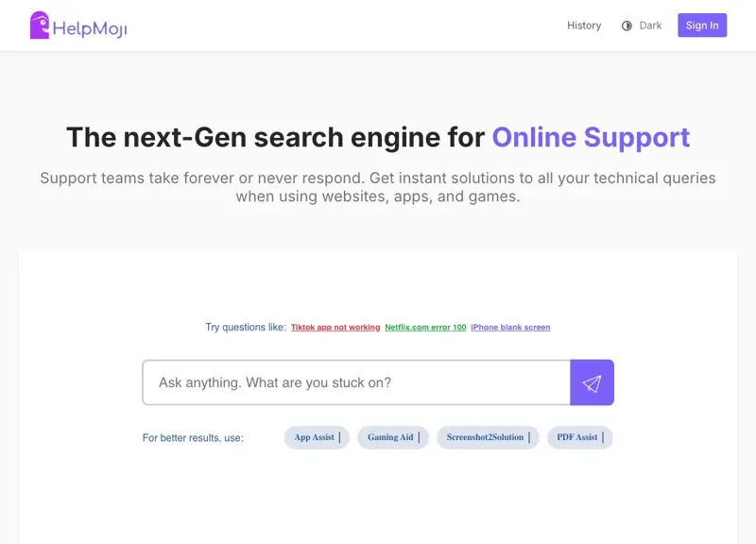756x544 pixels.
Task: Click the HelpMoji wordmark text
Action: (90, 28)
